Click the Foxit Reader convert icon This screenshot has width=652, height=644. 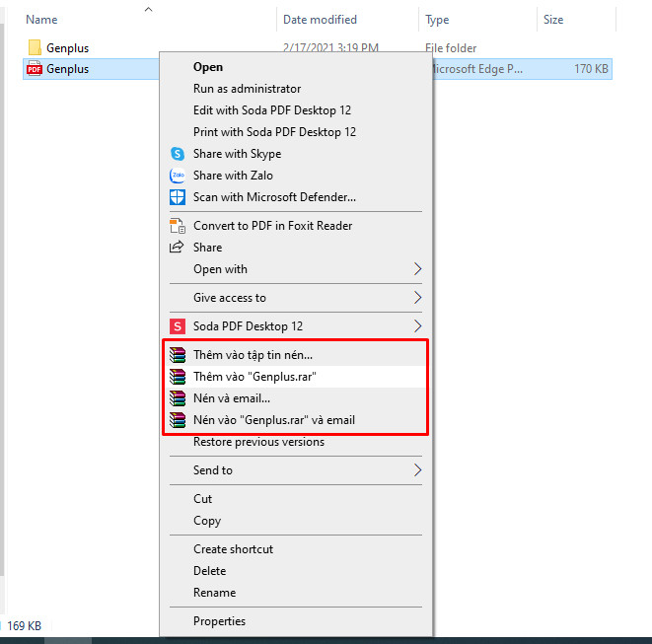point(178,226)
